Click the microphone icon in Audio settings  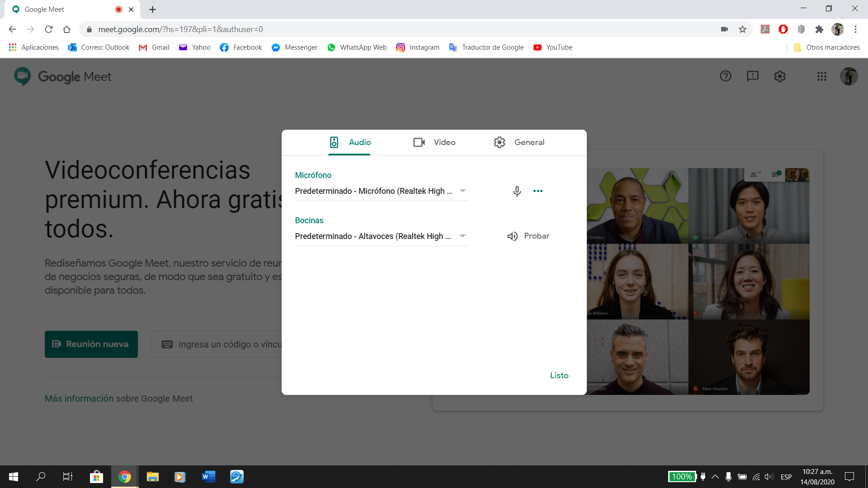517,191
